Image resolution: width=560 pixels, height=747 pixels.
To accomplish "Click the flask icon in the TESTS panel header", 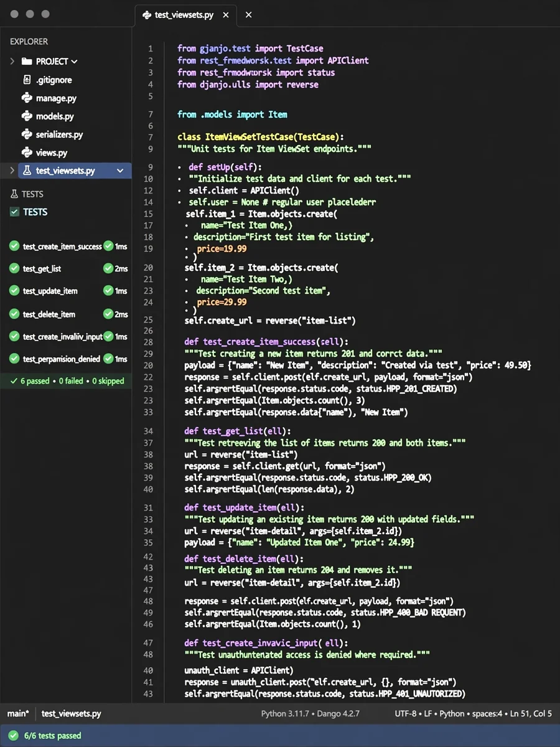I will point(14,194).
